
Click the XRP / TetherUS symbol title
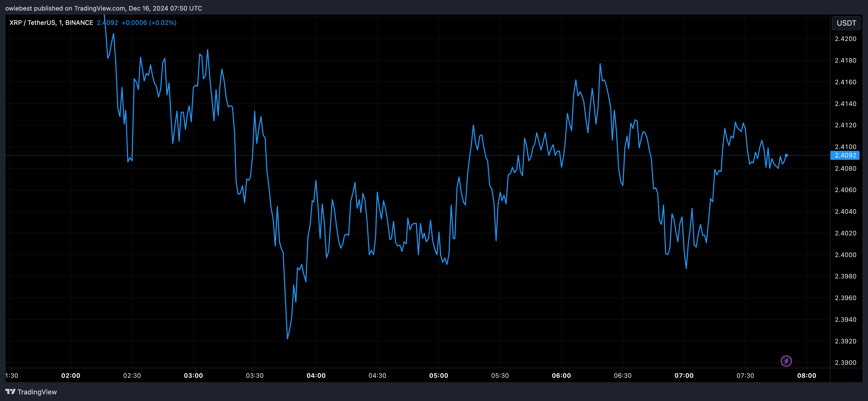(51, 22)
